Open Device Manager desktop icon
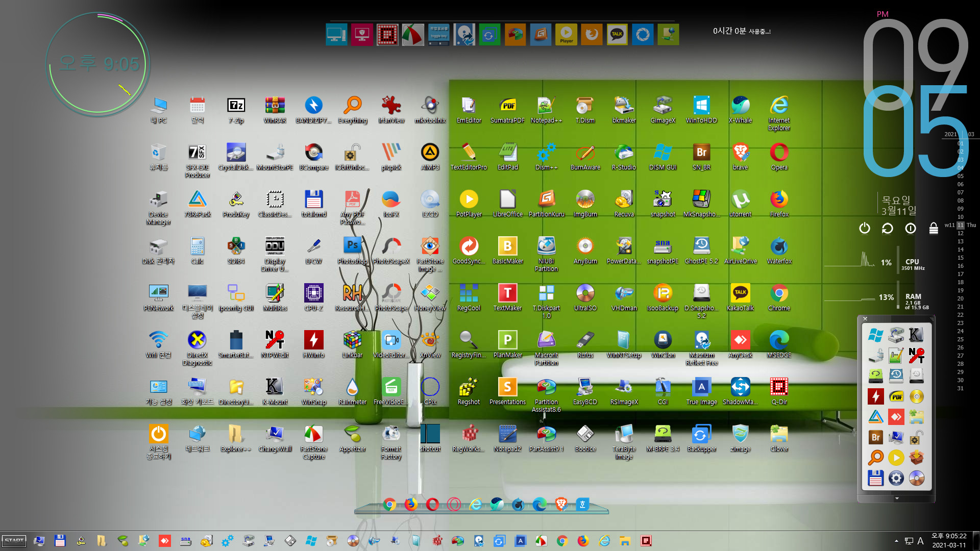Viewport: 980px width, 551px height. (x=158, y=207)
